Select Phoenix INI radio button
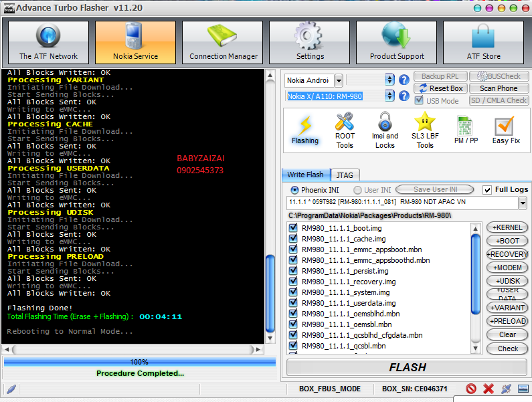The height and width of the screenshot is (402, 532). point(294,190)
